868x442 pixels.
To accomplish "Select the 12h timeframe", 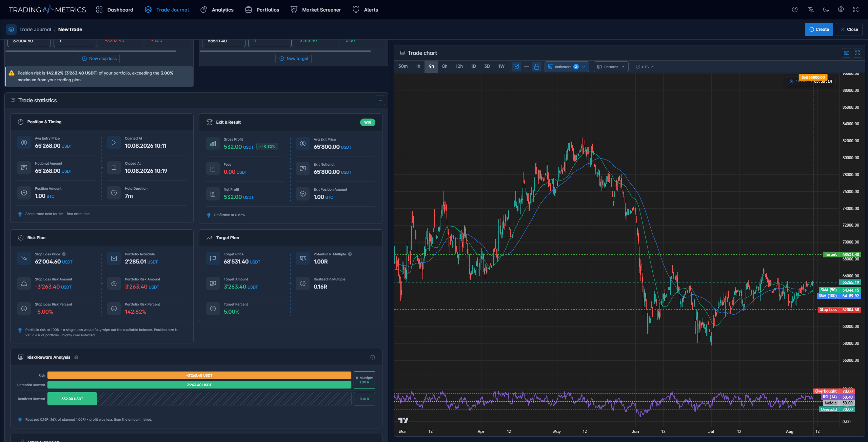I will point(459,66).
